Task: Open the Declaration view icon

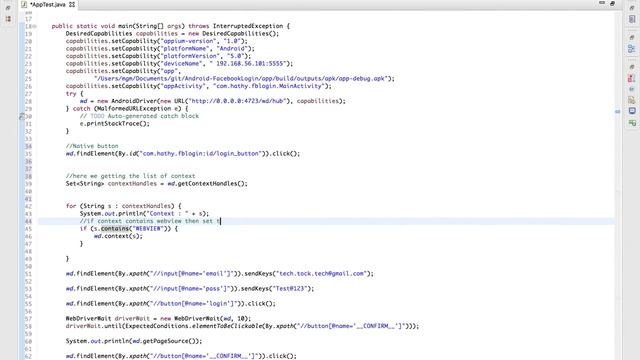Action: pyautogui.click(x=632, y=100)
